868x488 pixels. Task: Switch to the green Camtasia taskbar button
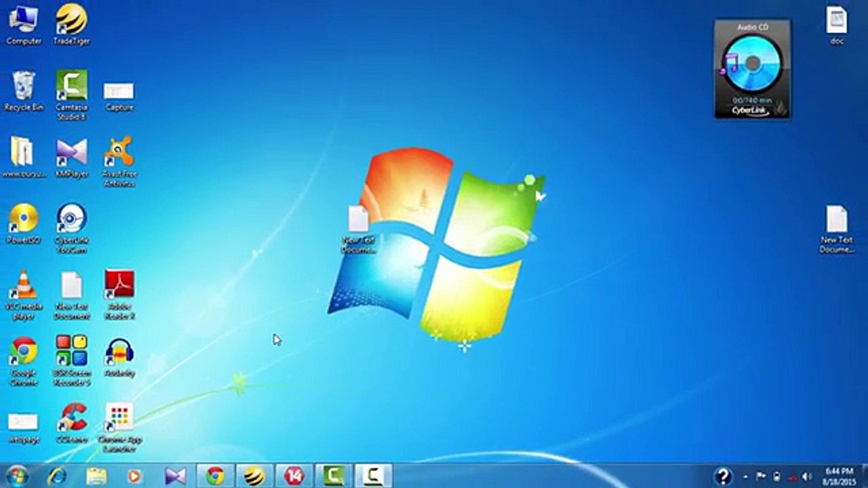click(x=333, y=476)
